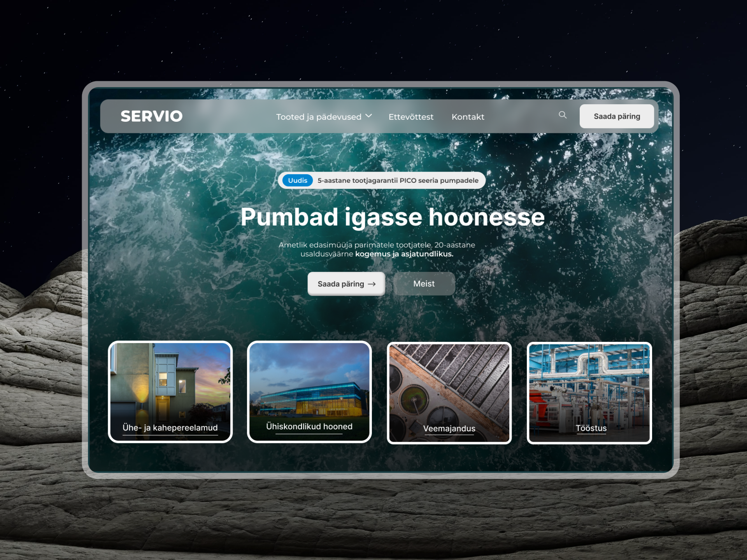747x560 pixels.
Task: Click the arrow icon in hero Saada päring button
Action: (x=372, y=284)
